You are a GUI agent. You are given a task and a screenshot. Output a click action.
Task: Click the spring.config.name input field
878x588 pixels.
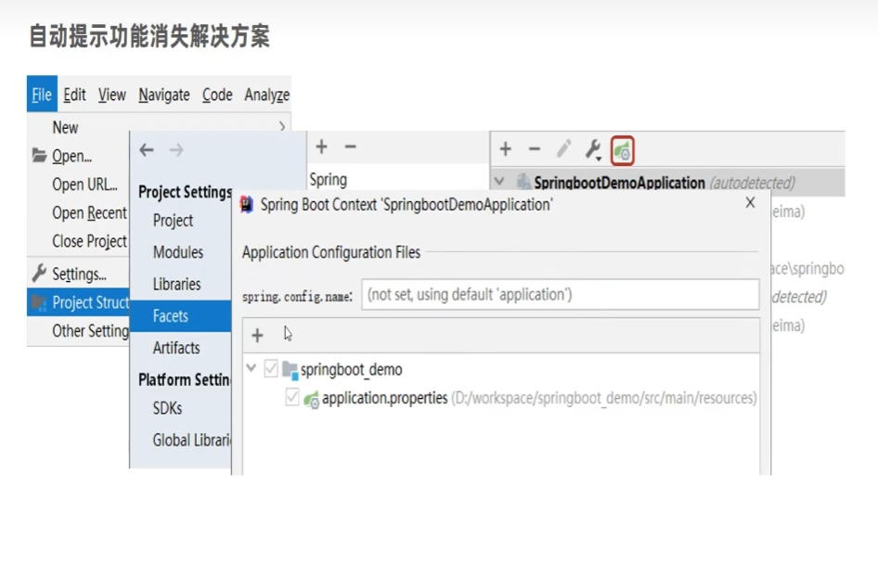561,294
